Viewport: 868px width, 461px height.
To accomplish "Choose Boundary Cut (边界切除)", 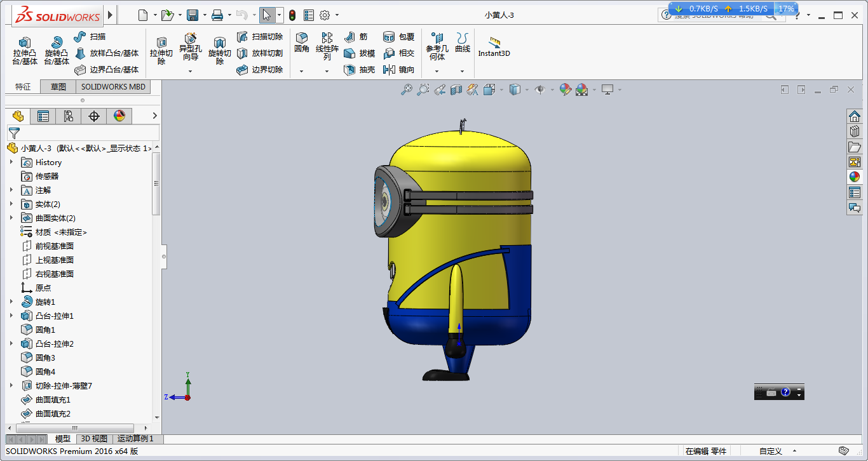I will 260,70.
